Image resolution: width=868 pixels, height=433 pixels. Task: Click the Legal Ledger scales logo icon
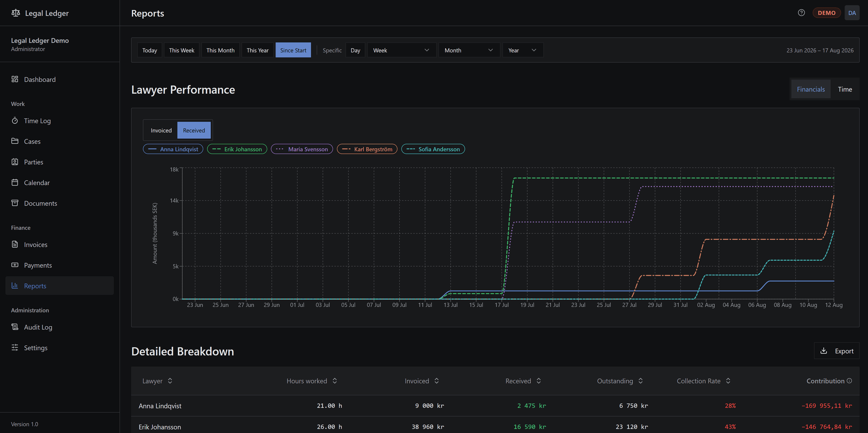(x=16, y=13)
